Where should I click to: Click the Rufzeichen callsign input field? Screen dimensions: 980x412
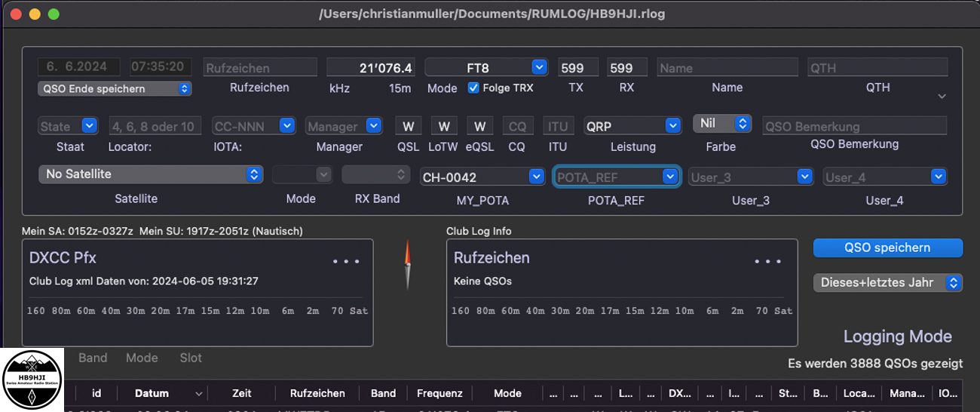(260, 68)
